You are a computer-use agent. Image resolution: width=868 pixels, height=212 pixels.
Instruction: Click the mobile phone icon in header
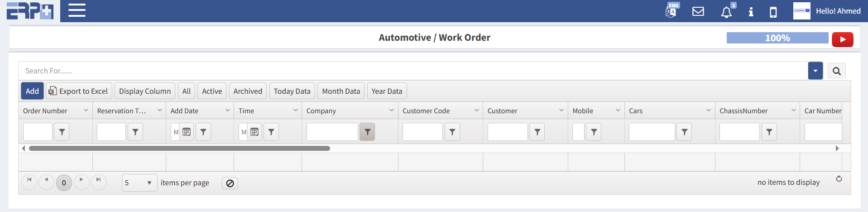[773, 12]
